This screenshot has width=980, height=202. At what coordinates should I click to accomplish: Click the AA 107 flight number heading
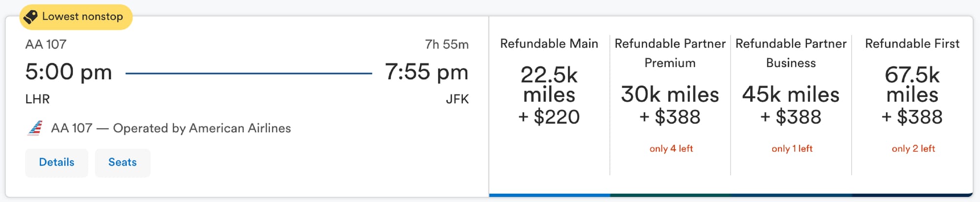46,45
